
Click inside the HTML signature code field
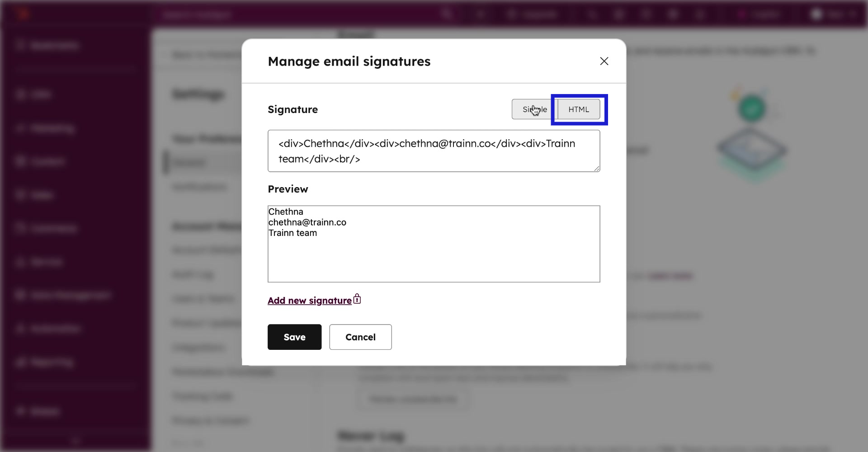(434, 151)
